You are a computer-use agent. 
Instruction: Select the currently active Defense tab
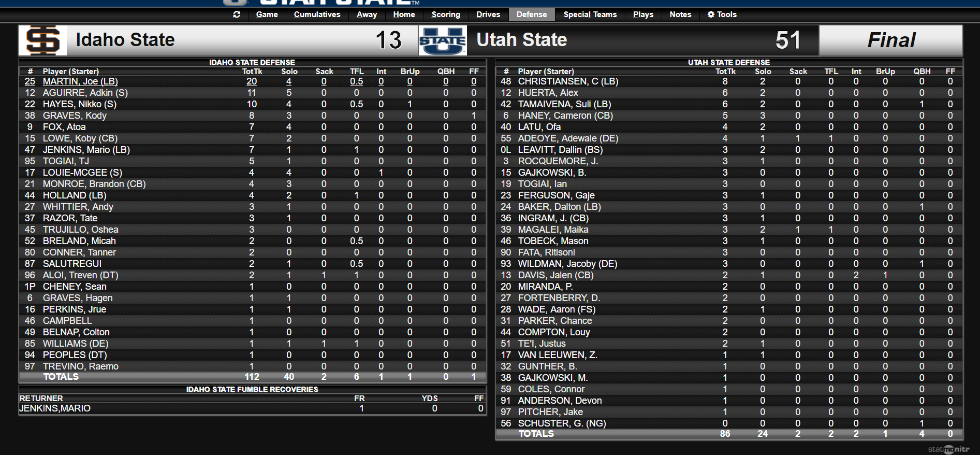[532, 15]
